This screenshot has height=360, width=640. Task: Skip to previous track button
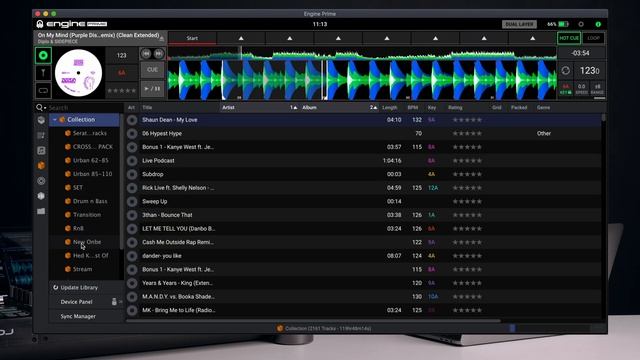point(146,53)
